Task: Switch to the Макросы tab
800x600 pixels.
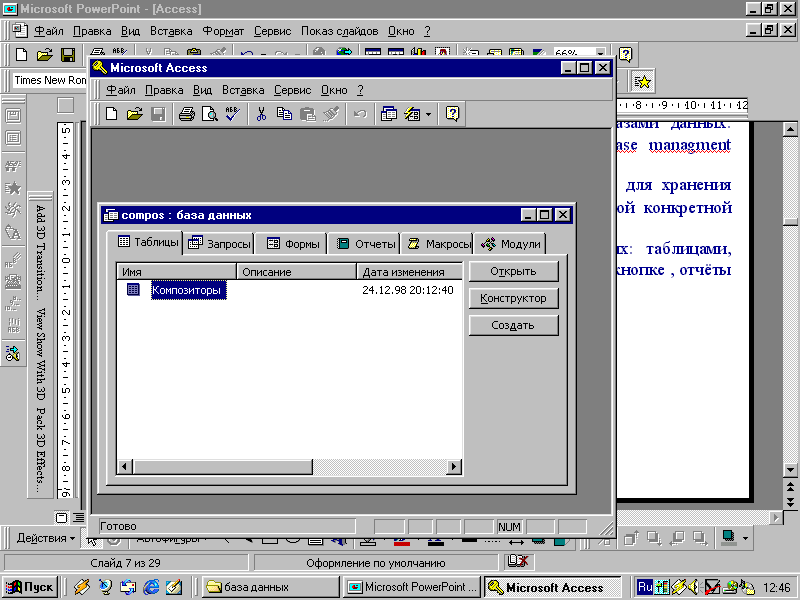Action: coord(438,244)
